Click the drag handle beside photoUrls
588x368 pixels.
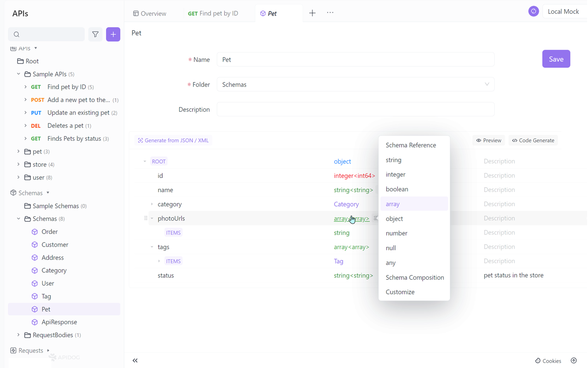coord(146,218)
